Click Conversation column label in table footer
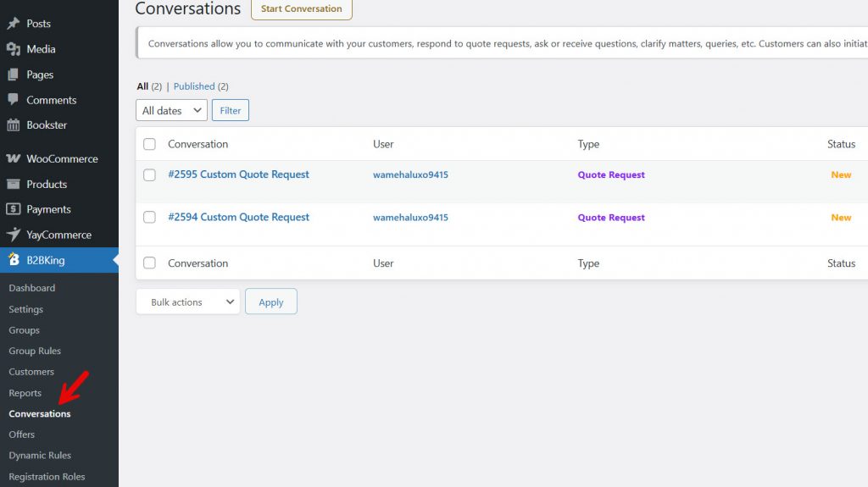The image size is (868, 487). click(198, 263)
